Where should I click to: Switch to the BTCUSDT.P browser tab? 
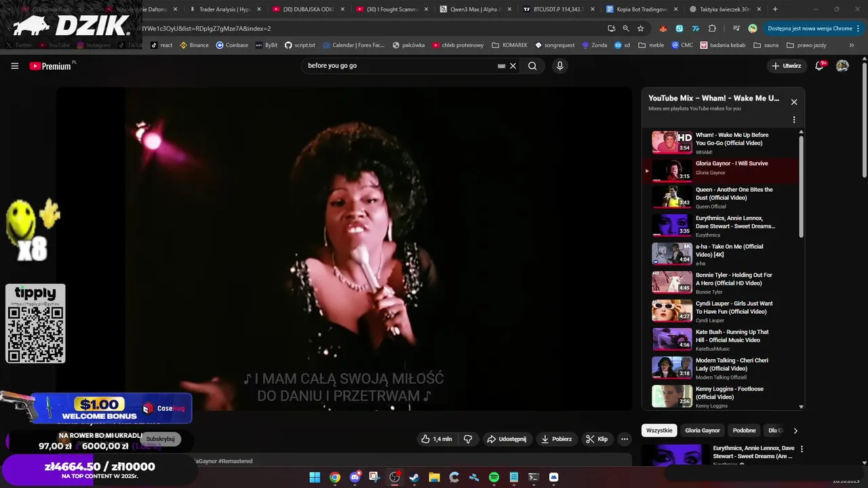tap(559, 9)
